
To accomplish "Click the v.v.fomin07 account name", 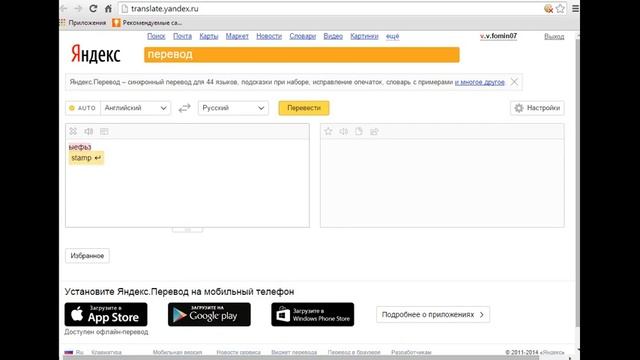I will 498,36.
